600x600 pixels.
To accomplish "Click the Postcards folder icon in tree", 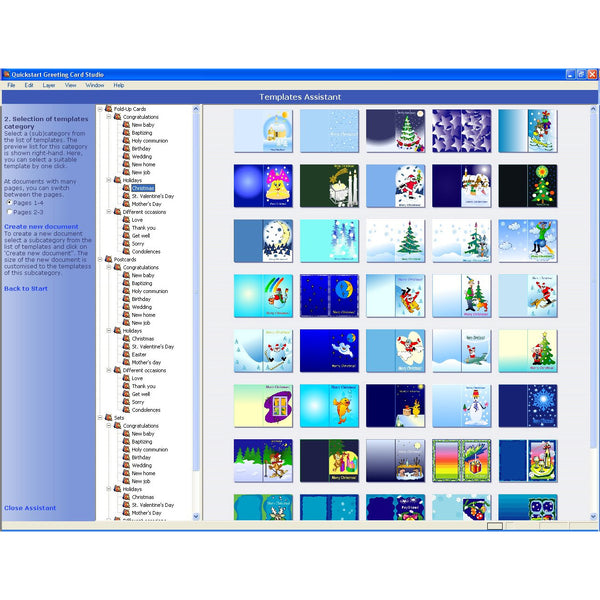I will click(108, 259).
